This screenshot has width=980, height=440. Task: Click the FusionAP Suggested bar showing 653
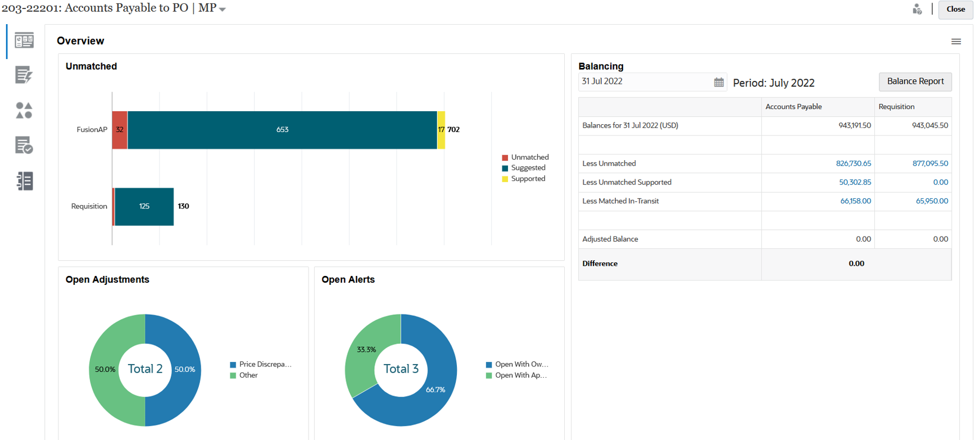click(282, 130)
